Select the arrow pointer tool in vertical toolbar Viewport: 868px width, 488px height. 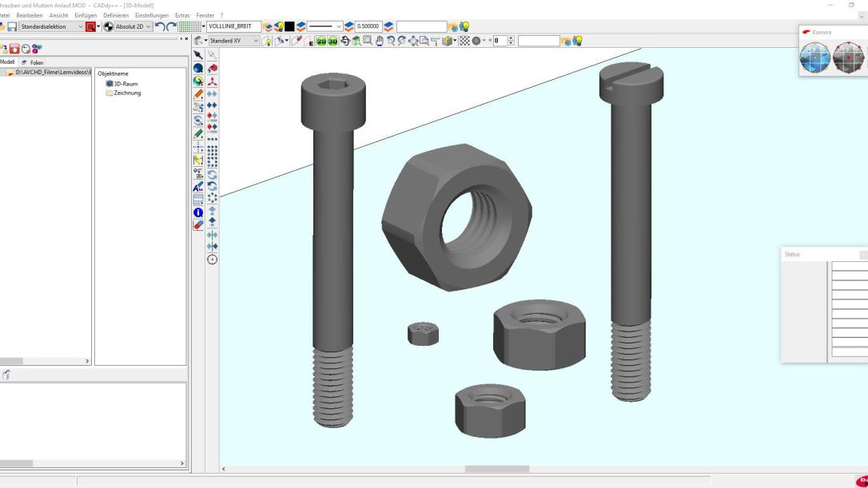point(198,55)
